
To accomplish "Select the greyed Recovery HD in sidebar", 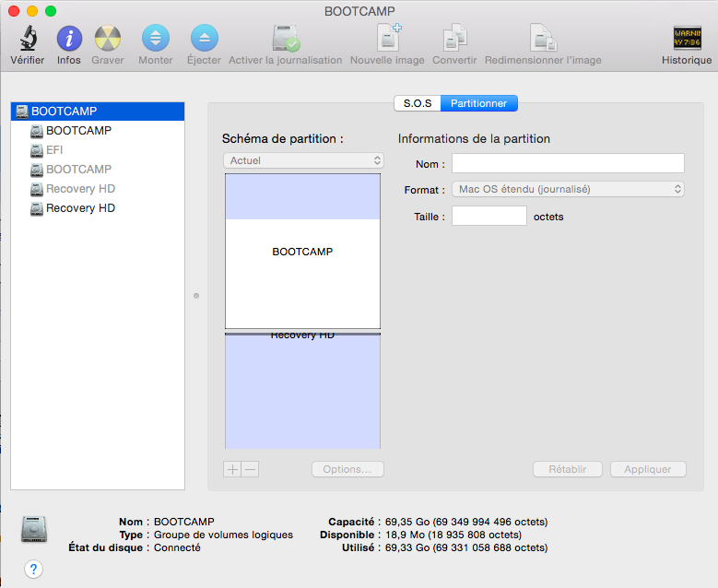I will 98,189.
